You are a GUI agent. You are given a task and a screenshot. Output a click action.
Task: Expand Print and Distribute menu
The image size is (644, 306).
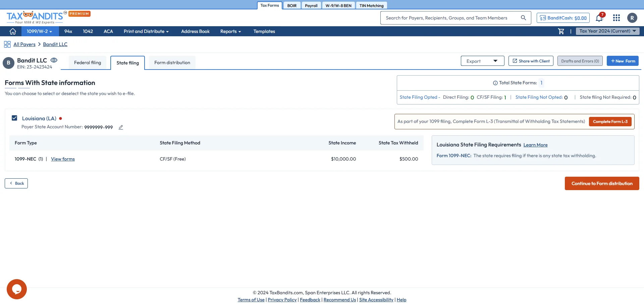point(146,31)
